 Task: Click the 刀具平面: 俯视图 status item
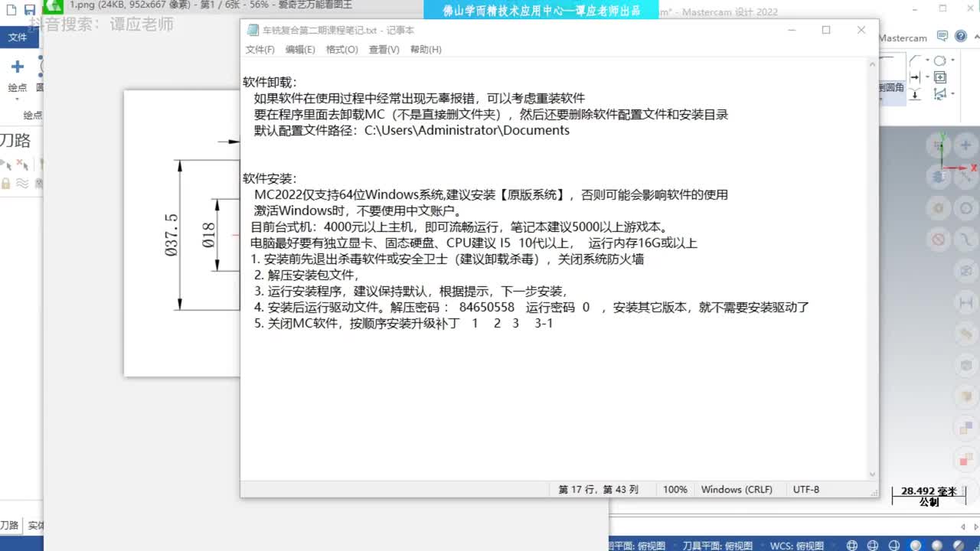coord(717,546)
